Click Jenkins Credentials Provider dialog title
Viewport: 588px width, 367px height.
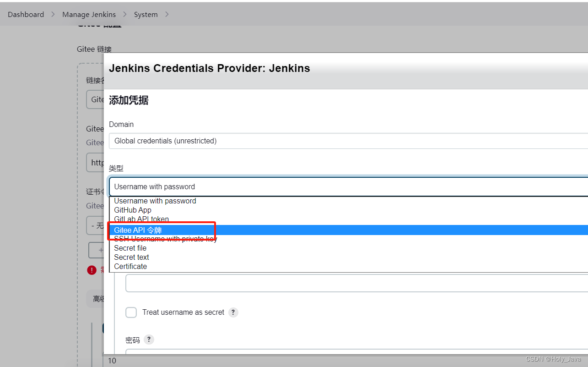[x=210, y=68]
